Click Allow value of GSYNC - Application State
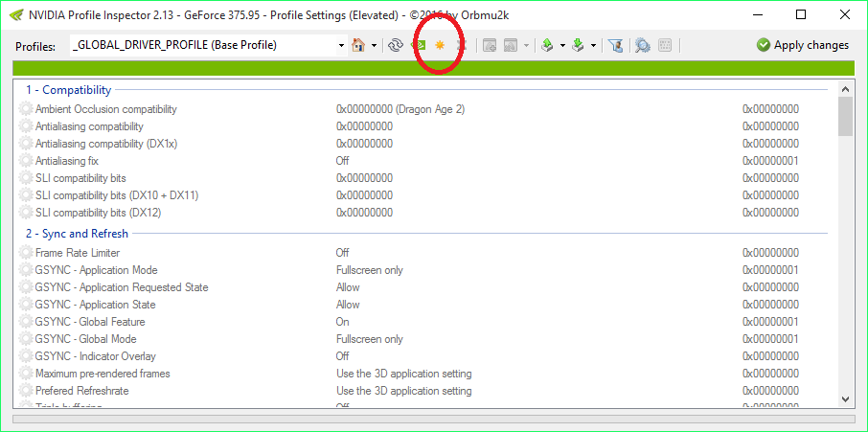 (x=348, y=305)
